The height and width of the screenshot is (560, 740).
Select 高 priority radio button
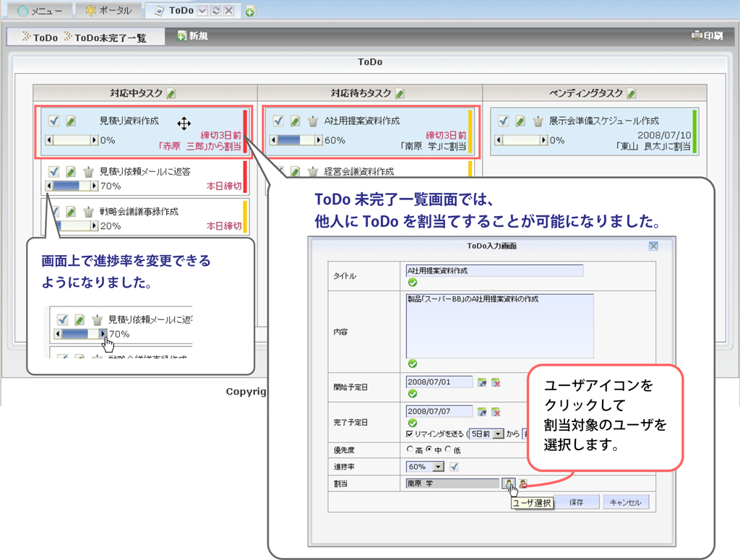[410, 449]
